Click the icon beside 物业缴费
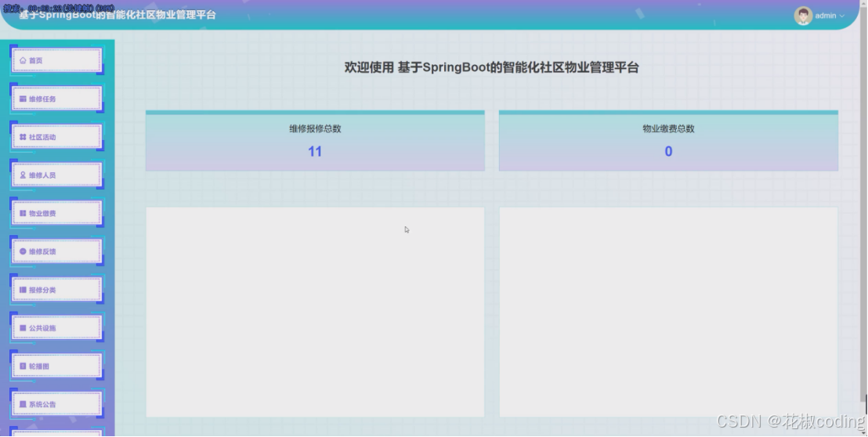Screen dimensions: 868x437 [x=23, y=213]
